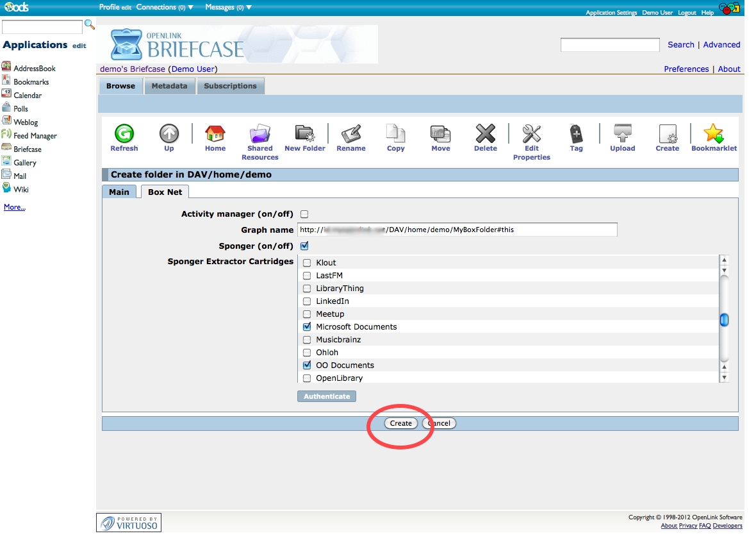Click the Refresh toolbar icon
Viewport: 756px width, 545px height.
pos(124,134)
